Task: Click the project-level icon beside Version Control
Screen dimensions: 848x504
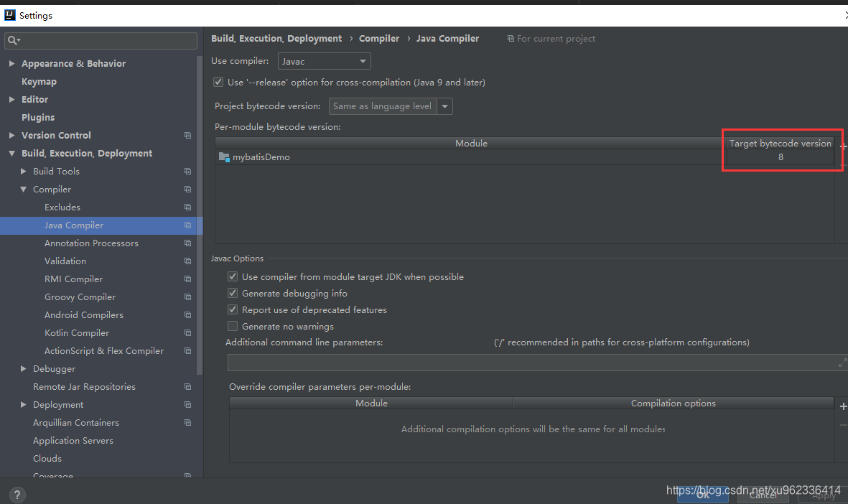Action: click(187, 135)
